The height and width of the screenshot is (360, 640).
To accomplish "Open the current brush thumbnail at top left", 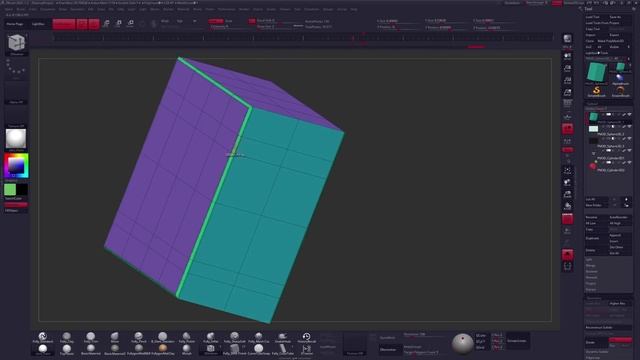I will click(x=16, y=44).
